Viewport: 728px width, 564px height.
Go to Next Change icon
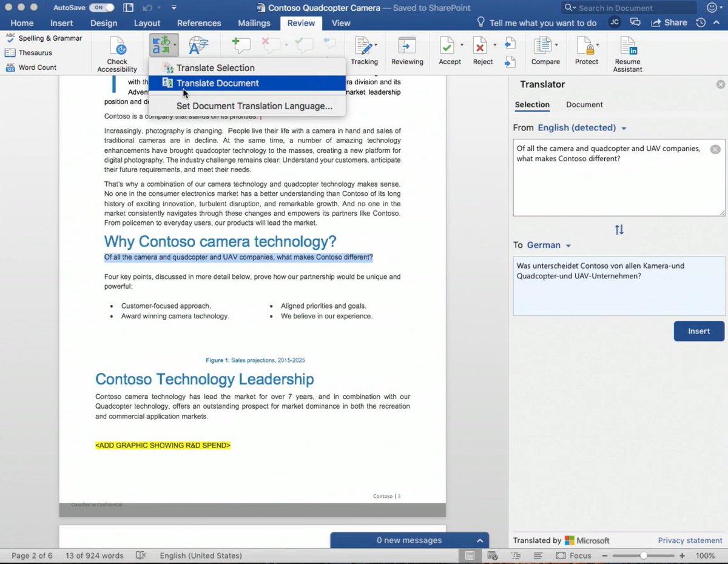tap(510, 61)
